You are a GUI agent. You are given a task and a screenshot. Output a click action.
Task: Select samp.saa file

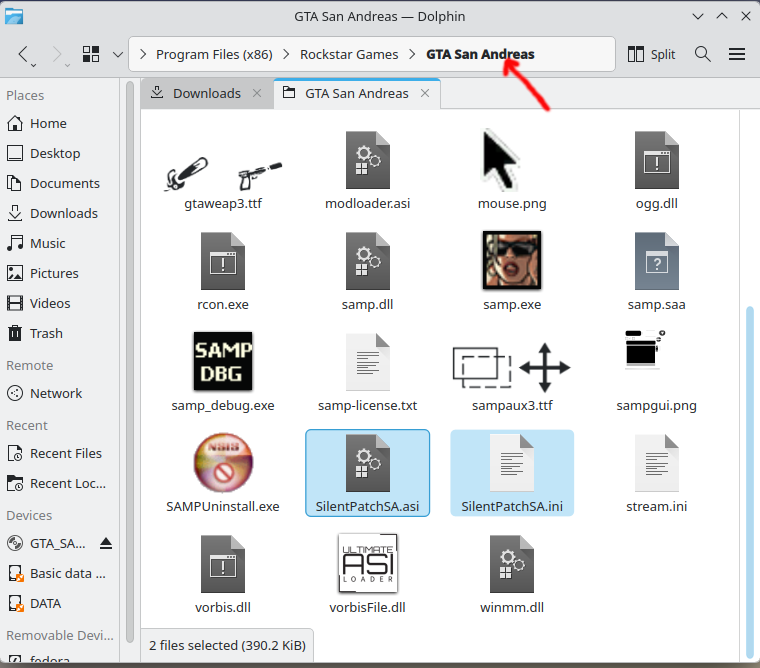point(657,271)
